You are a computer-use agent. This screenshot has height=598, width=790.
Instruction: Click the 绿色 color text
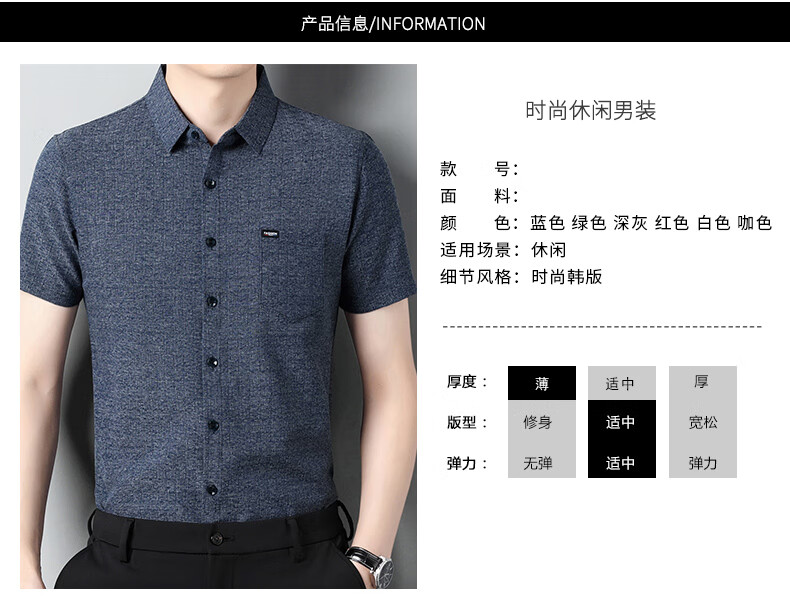pos(588,223)
